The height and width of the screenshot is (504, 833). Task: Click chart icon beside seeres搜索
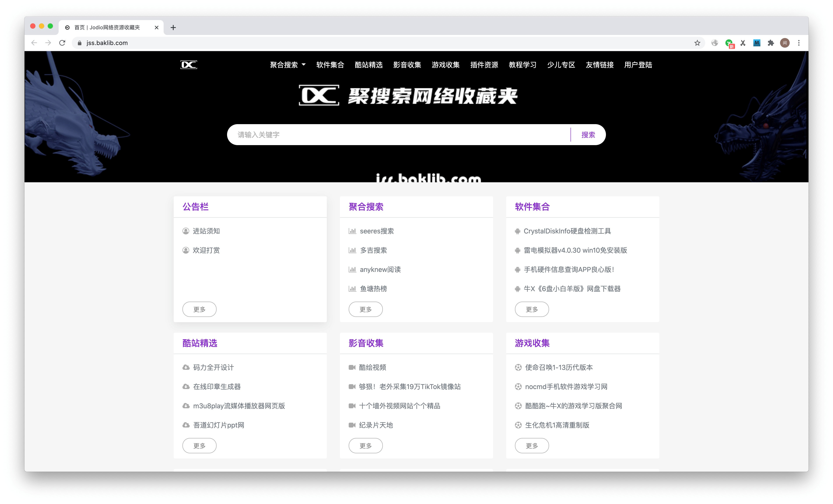pyautogui.click(x=352, y=231)
